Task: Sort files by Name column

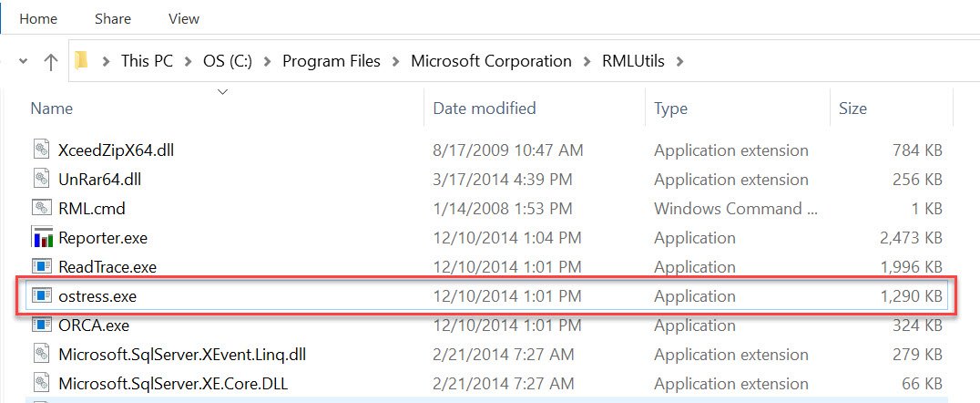Action: [52, 108]
